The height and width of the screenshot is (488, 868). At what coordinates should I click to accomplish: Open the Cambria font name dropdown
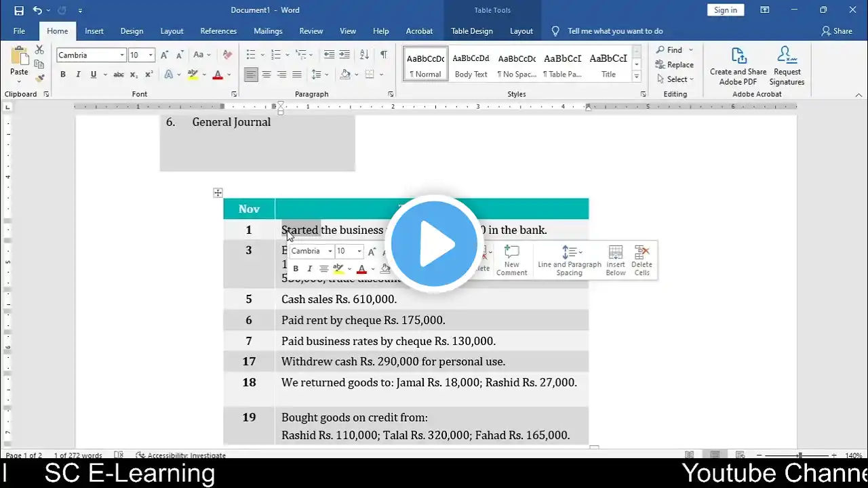click(x=122, y=55)
